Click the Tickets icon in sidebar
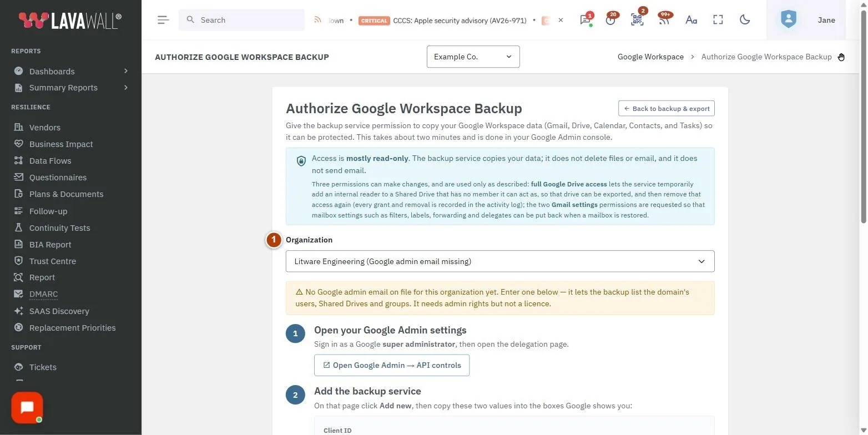 (x=19, y=367)
